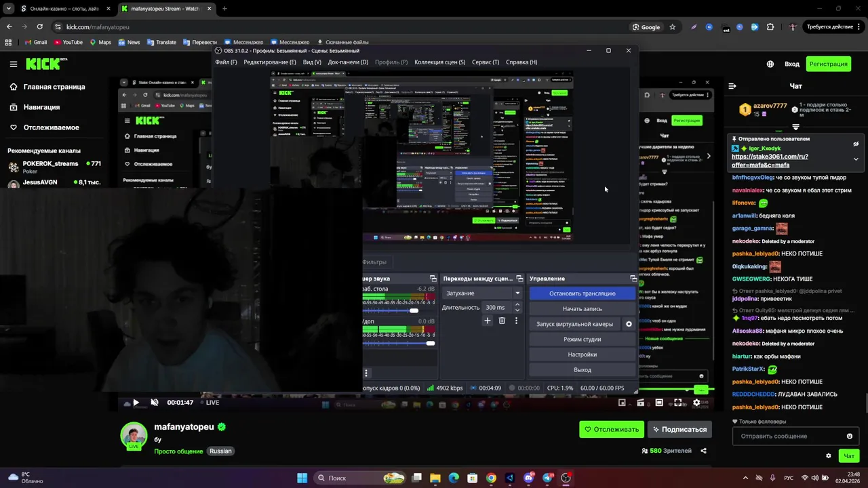Open Chrome tab search dropdown
The height and width of the screenshot is (488, 868).
(8, 9)
